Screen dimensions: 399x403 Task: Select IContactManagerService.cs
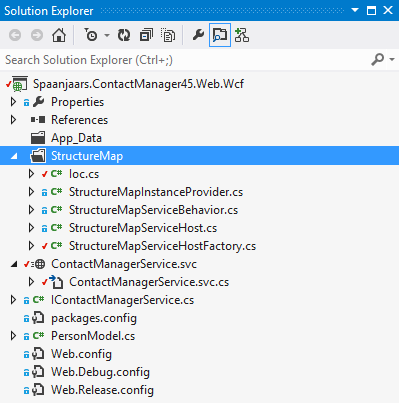tap(122, 300)
